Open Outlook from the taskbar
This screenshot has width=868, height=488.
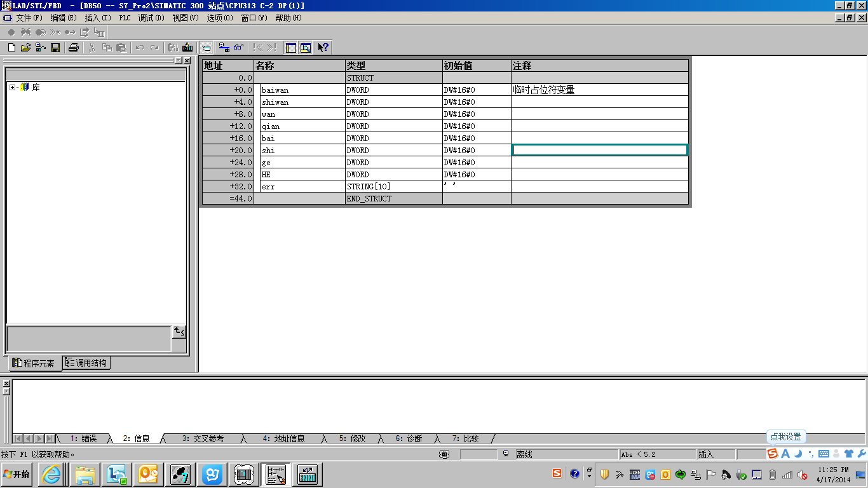(x=147, y=474)
